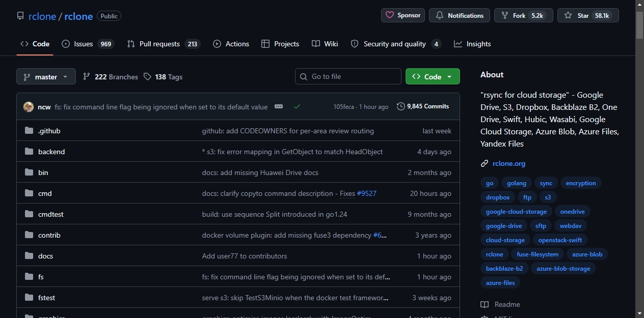The image size is (644, 318).
Task: Go to the Actions tab
Action: click(x=231, y=44)
